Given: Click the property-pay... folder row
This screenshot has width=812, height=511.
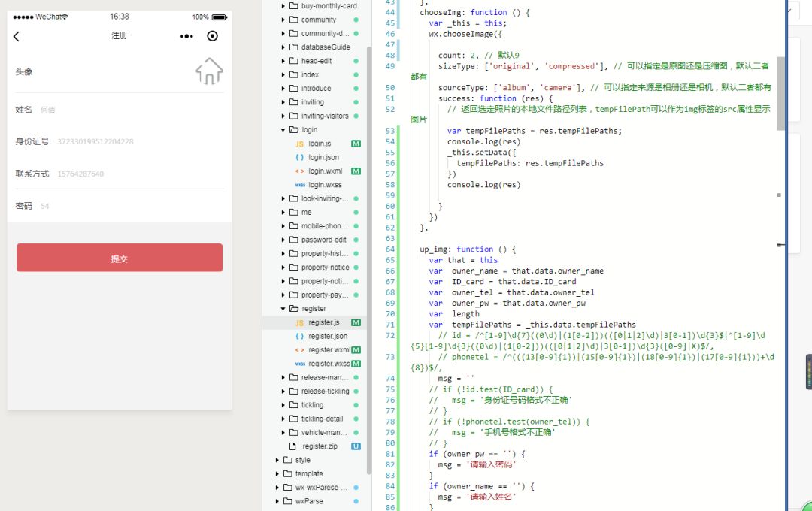Looking at the screenshot, I should click(x=314, y=295).
